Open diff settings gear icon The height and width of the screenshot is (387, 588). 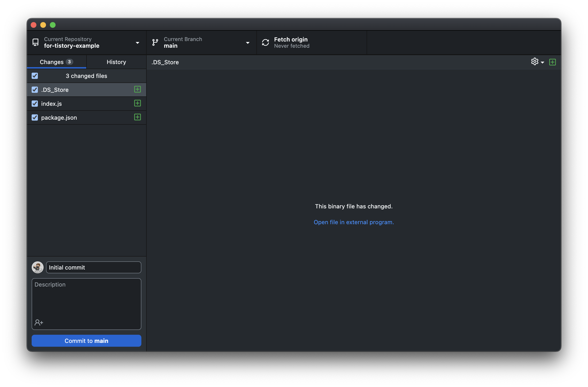coord(534,62)
